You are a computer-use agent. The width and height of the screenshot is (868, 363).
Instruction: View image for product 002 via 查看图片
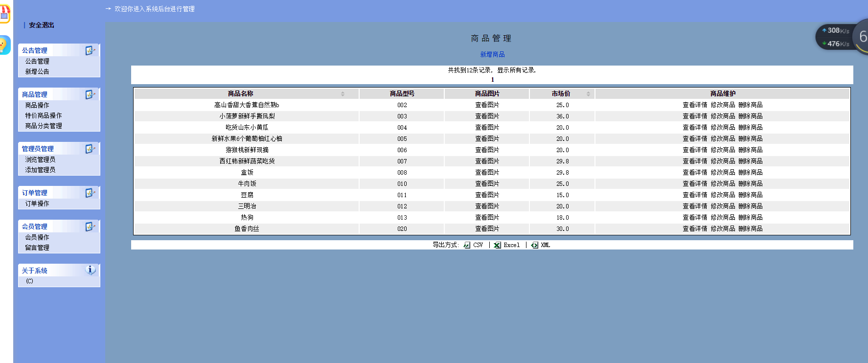[x=487, y=105]
